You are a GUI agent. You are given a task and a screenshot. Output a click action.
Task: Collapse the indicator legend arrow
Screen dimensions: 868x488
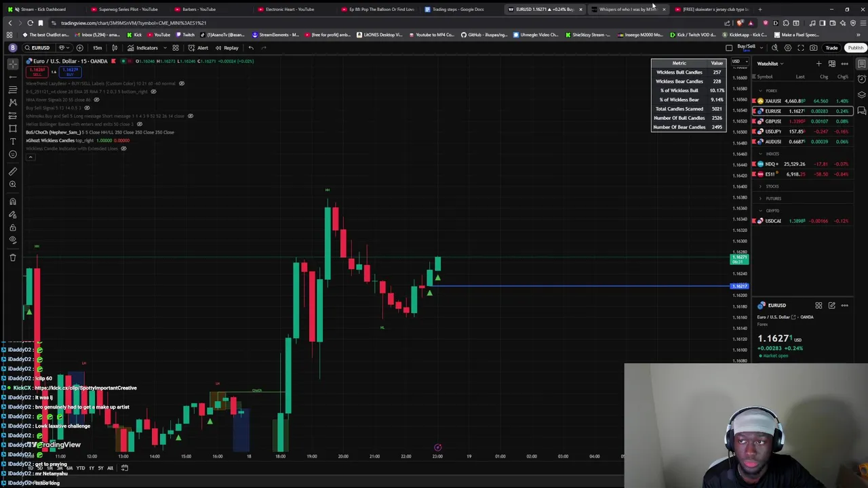click(30, 157)
